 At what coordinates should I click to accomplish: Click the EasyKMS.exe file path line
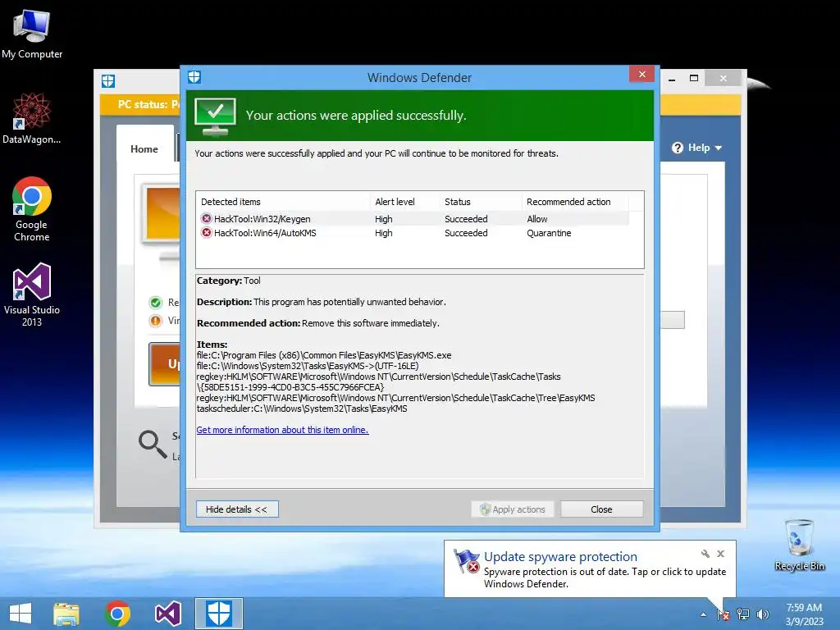tap(324, 355)
